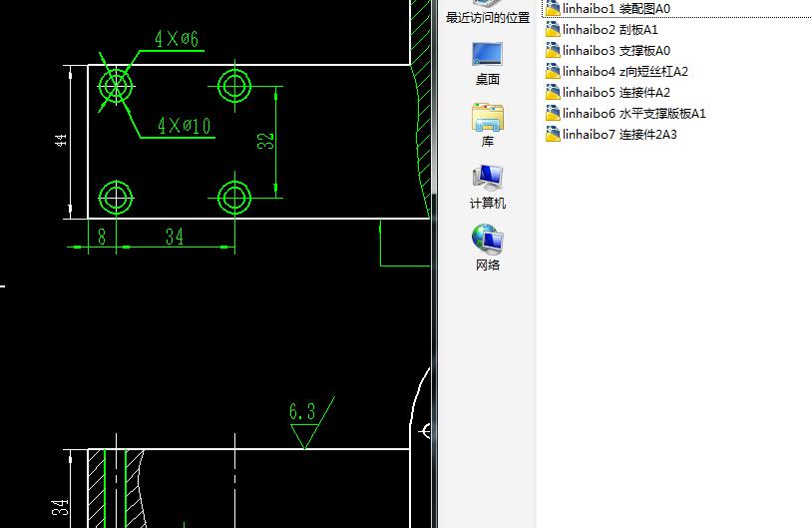Click the drawing icon of linhaibo6

[x=553, y=113]
